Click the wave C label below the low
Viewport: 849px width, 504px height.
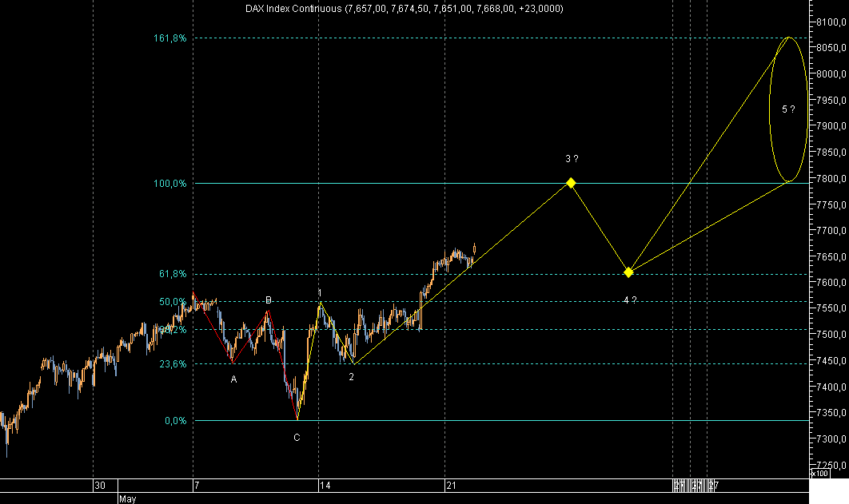click(297, 436)
